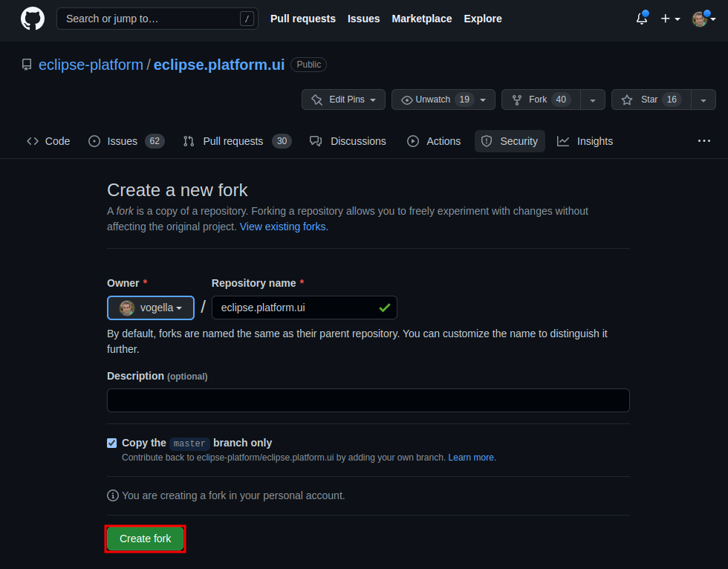Click the Create a new fork heading
Image resolution: width=728 pixels, height=569 pixels.
(x=178, y=190)
